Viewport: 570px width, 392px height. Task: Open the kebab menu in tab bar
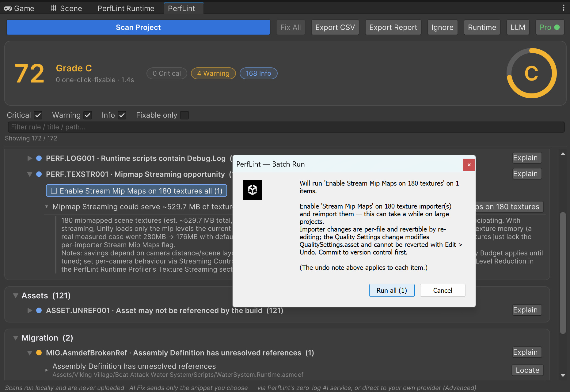pos(563,8)
